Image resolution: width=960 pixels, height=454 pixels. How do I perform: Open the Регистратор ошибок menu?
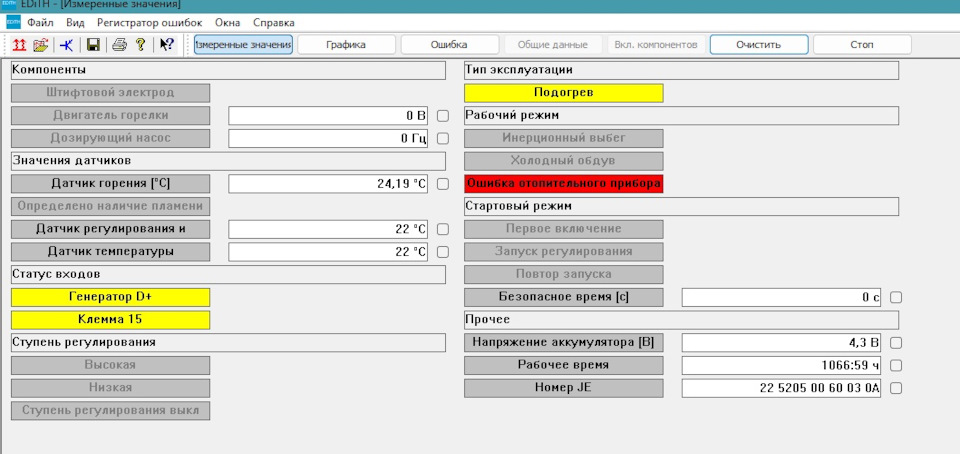pyautogui.click(x=149, y=22)
